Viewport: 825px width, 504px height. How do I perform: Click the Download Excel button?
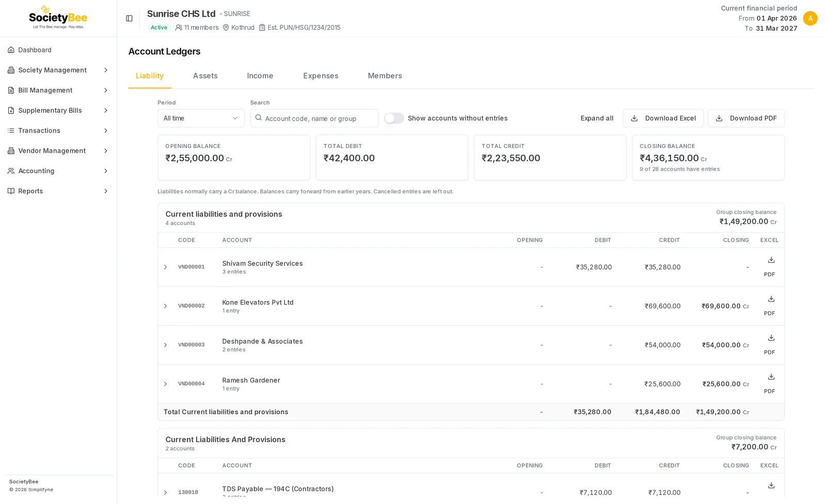[663, 118]
